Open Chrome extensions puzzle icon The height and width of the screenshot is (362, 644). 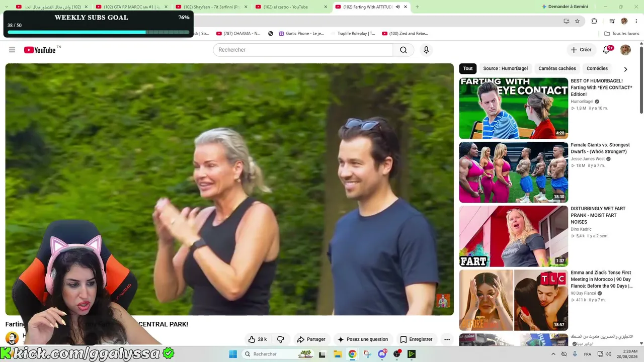click(594, 21)
